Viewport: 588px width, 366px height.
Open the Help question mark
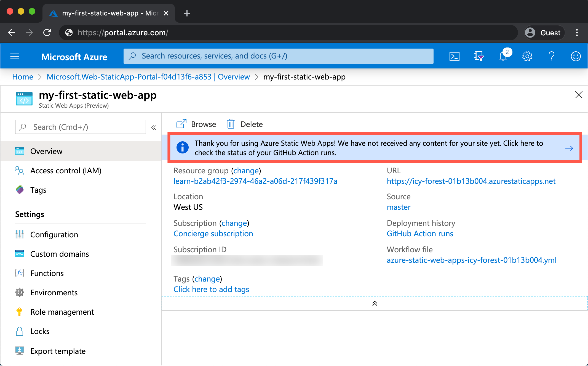(552, 56)
